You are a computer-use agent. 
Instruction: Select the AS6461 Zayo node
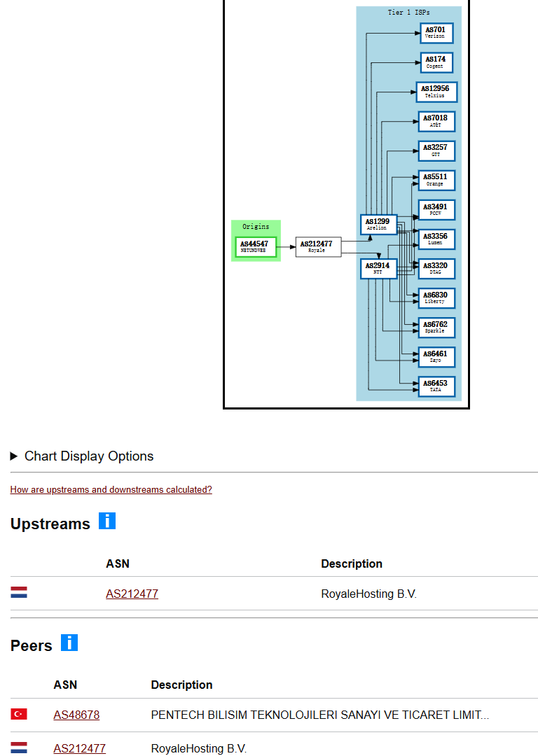click(436, 357)
